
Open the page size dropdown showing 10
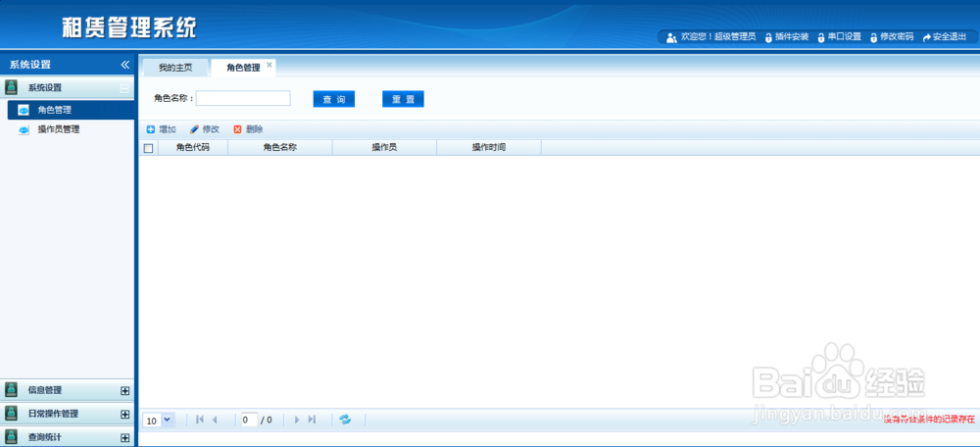click(x=167, y=421)
